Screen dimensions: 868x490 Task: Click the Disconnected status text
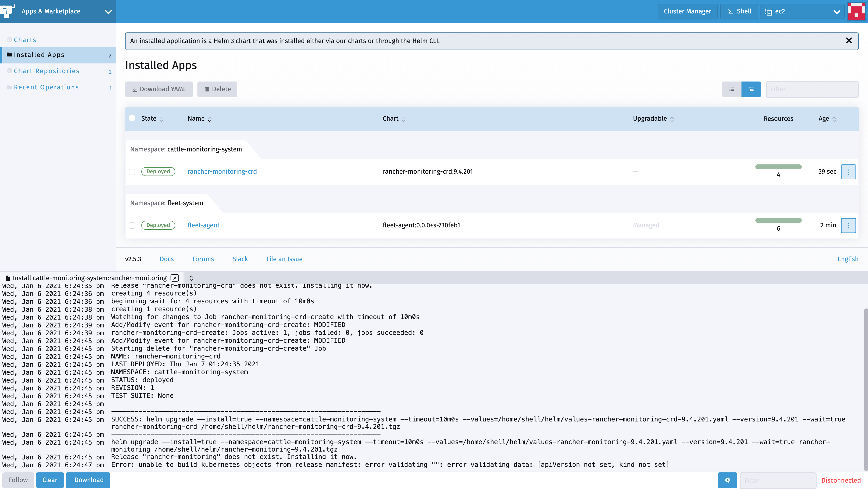[841, 481]
